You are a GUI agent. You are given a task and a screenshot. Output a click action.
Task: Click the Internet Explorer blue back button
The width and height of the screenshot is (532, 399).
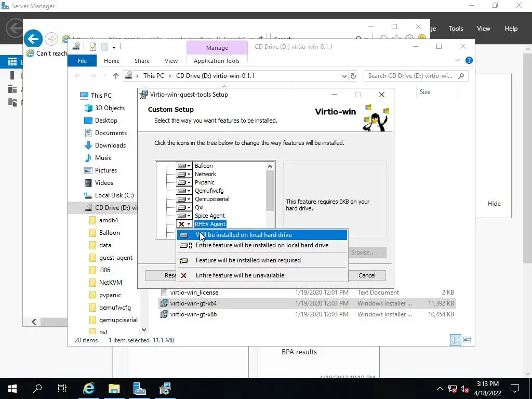tap(33, 39)
